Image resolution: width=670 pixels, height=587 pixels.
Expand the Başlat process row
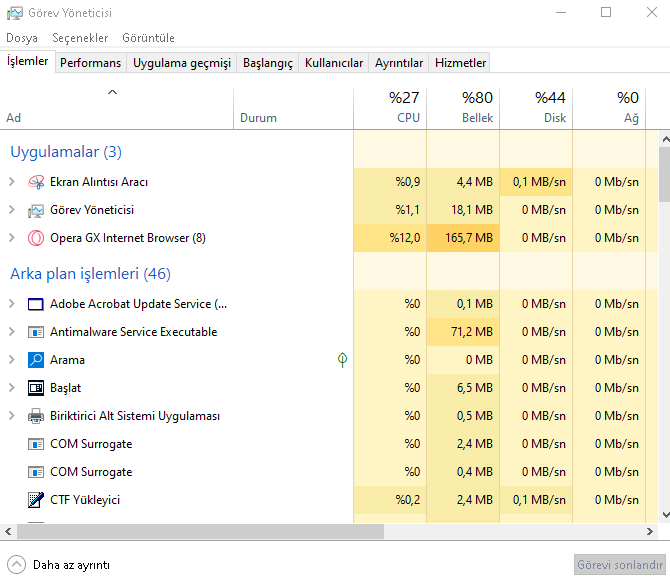pos(12,388)
